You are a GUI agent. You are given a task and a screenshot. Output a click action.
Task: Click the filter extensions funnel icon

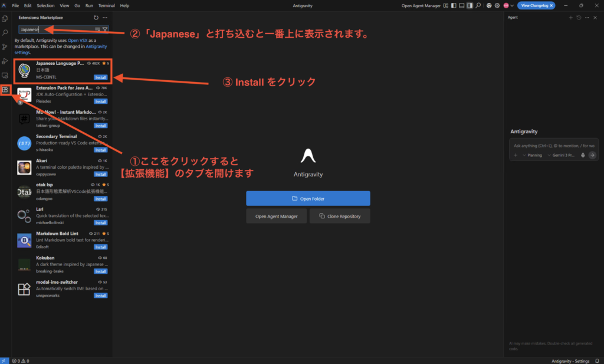click(x=105, y=29)
